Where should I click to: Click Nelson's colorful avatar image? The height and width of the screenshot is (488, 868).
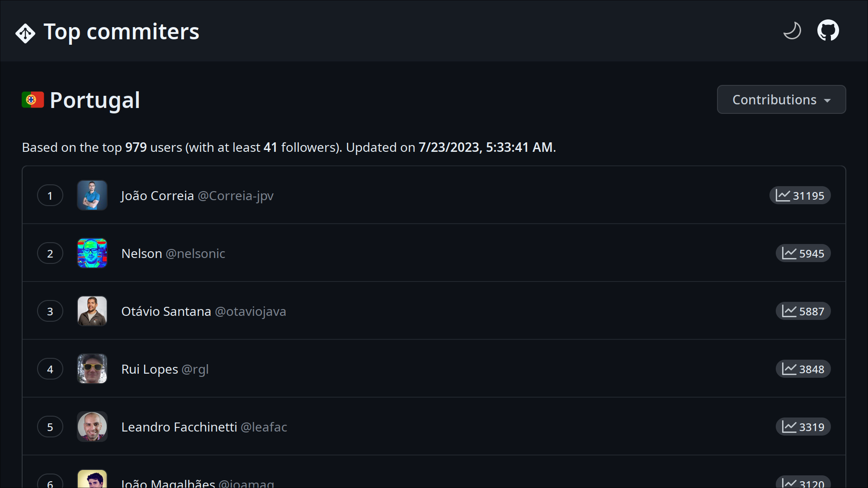pyautogui.click(x=92, y=253)
